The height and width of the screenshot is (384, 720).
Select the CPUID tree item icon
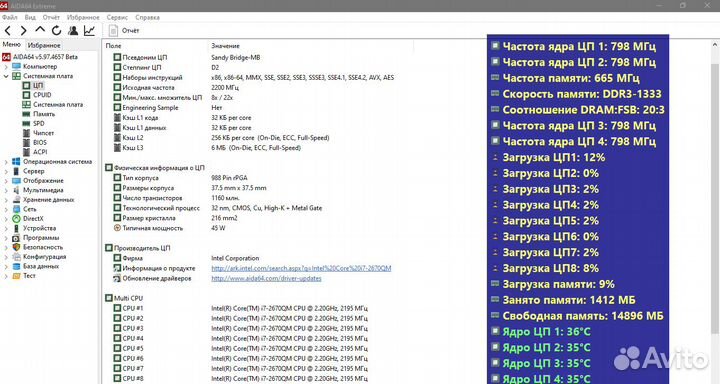[26, 95]
